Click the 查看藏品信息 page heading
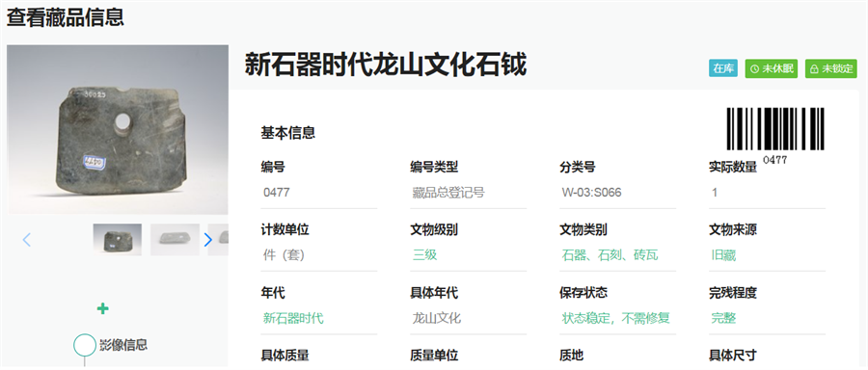This screenshot has height=370, width=868. (x=66, y=17)
